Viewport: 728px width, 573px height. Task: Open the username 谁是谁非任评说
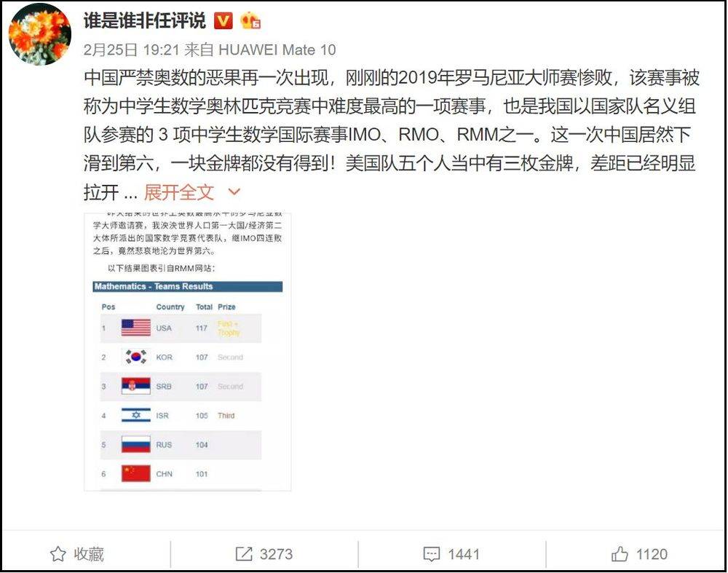coord(144,20)
